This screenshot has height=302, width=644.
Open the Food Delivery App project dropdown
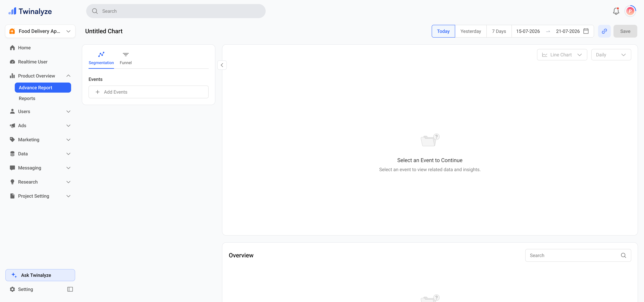[x=40, y=31]
